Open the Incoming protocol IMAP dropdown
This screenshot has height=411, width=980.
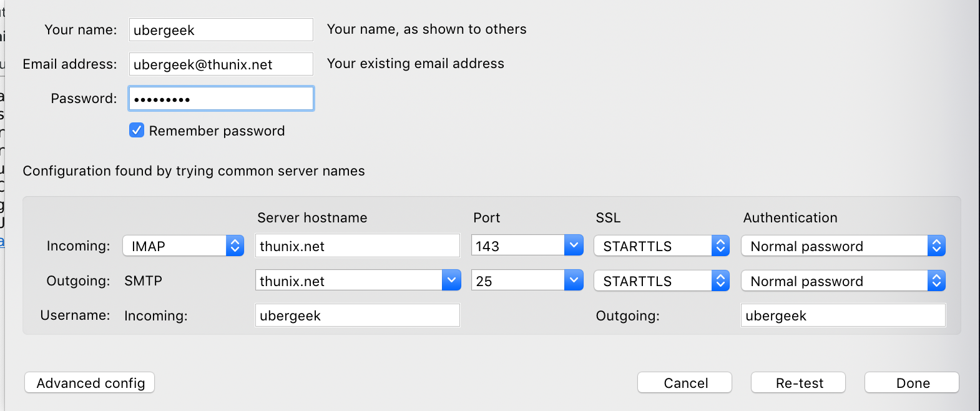pyautogui.click(x=183, y=246)
